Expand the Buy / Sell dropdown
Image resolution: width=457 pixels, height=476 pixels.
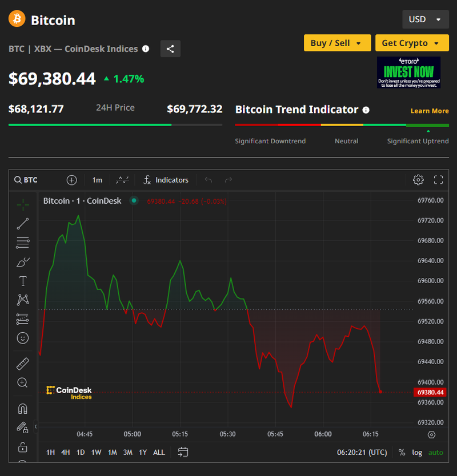tap(336, 43)
